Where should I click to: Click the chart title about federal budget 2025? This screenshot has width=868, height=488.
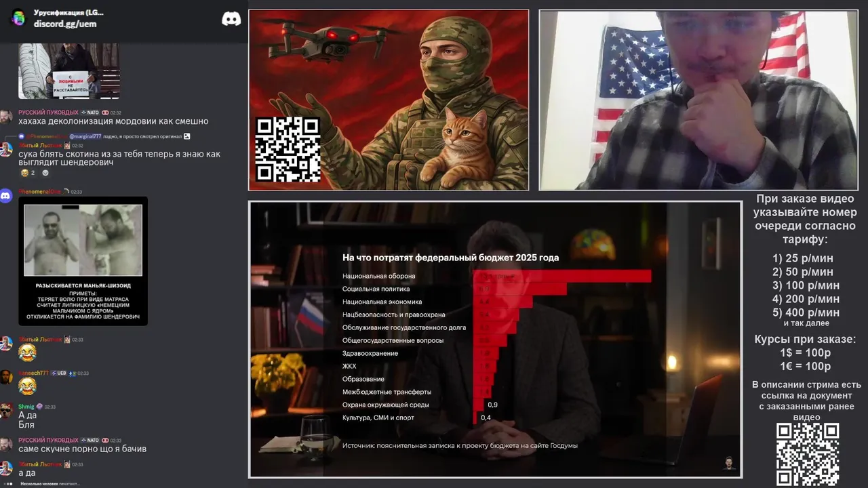coord(450,258)
